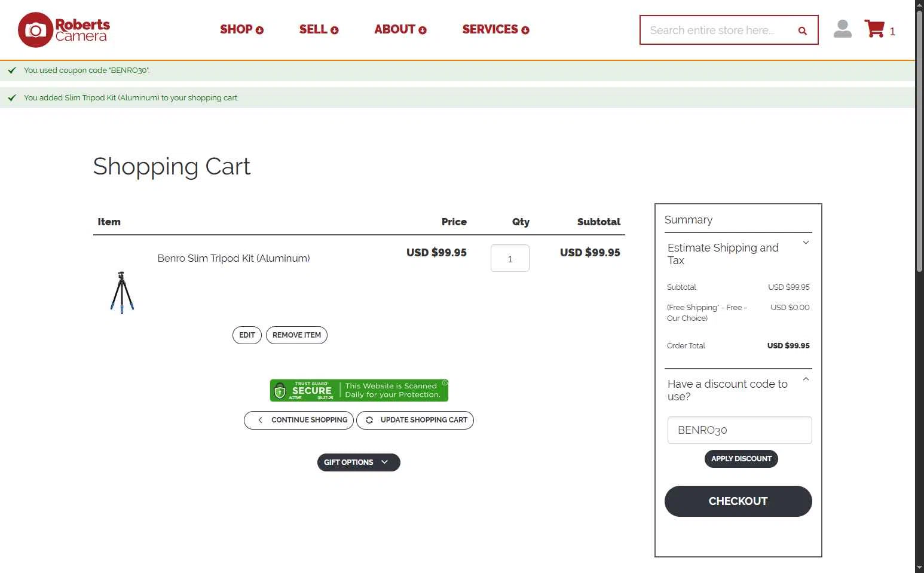
Task: Open the ABOUT menu
Action: (x=400, y=29)
